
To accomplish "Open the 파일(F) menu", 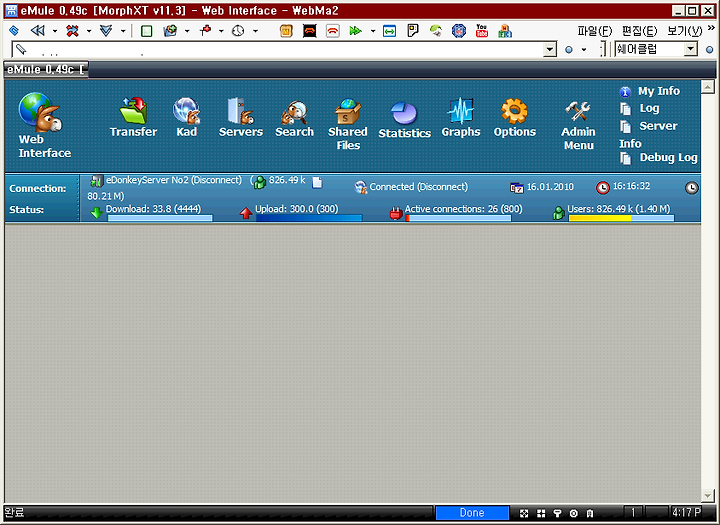I will click(x=595, y=31).
